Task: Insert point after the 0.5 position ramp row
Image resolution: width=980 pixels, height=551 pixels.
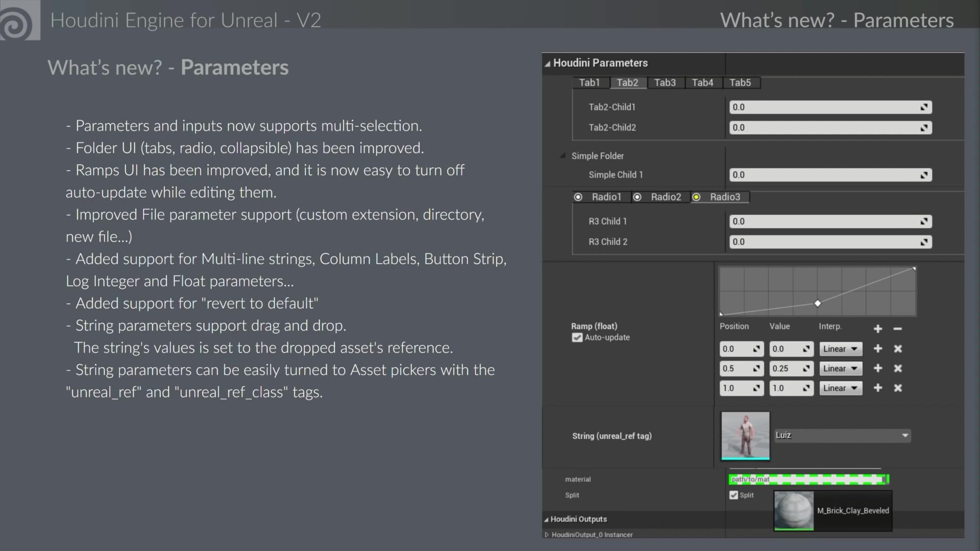Action: 878,368
